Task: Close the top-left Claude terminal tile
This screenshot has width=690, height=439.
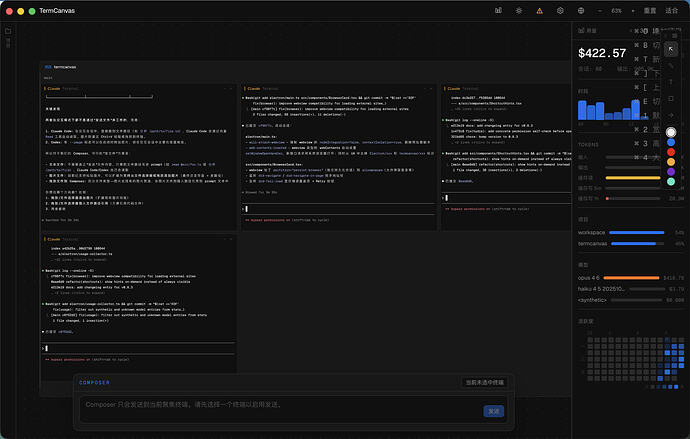Action: point(231,89)
